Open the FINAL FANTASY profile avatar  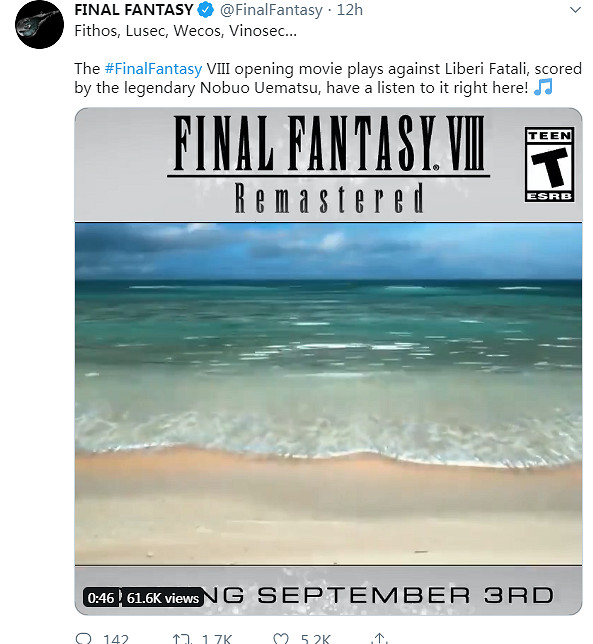click(39, 24)
